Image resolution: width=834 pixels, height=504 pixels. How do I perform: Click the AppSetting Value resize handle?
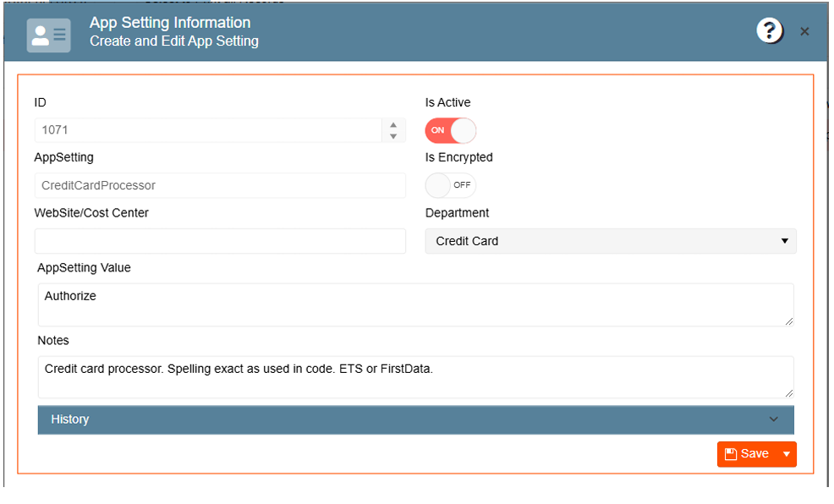790,321
